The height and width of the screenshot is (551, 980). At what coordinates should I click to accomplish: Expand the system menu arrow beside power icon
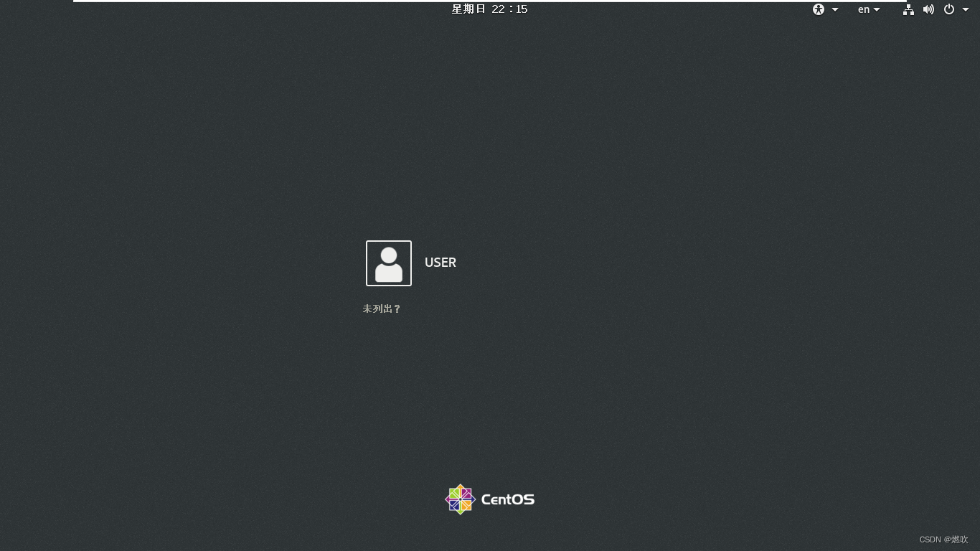click(966, 10)
